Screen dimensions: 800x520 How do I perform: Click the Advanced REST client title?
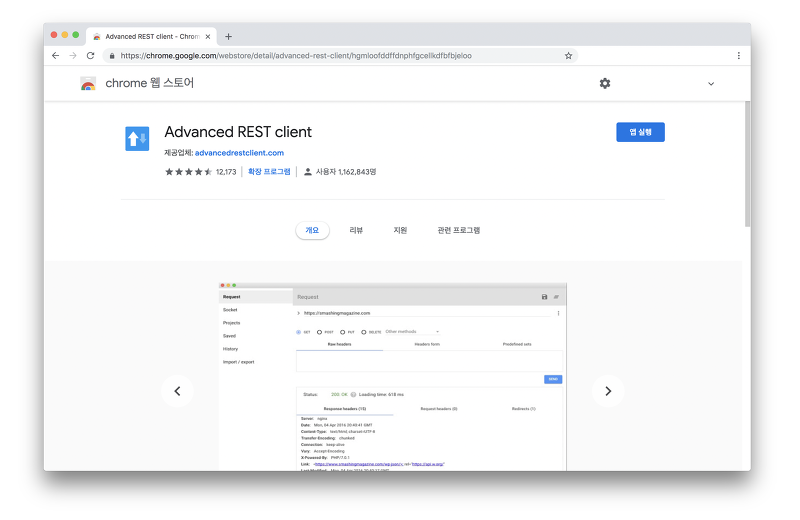click(x=238, y=132)
